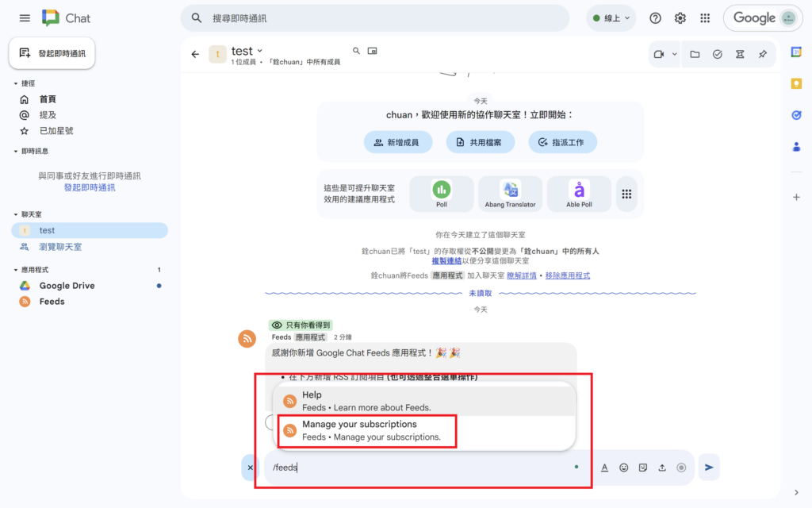Screen dimensions: 812x508
Task: Click the send message arrow
Action: coord(709,468)
